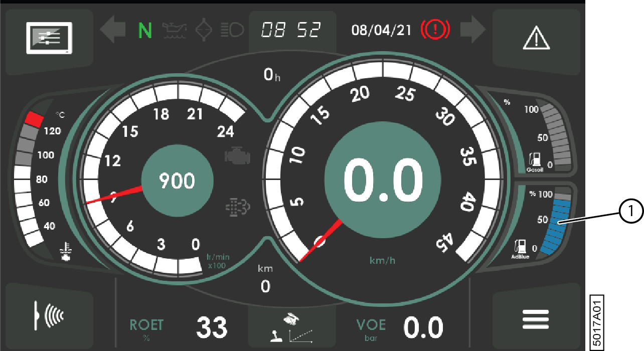Tap the green N neutral gear indicator
The image size is (644, 351).
145,31
